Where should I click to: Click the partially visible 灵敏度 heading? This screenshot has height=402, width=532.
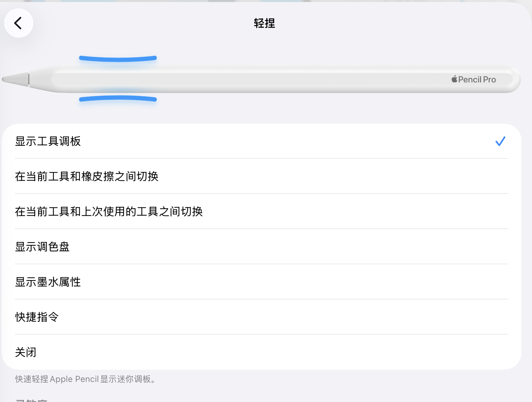[32, 400]
